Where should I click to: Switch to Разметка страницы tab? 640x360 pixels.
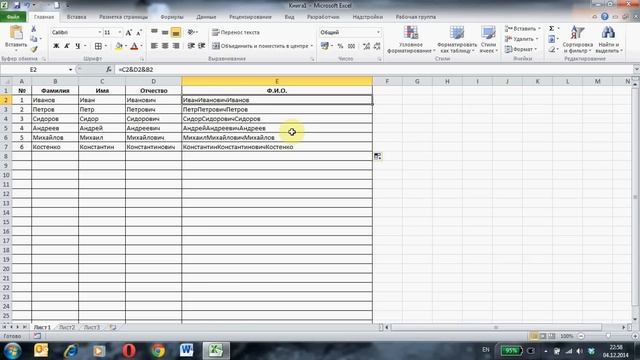tap(123, 17)
